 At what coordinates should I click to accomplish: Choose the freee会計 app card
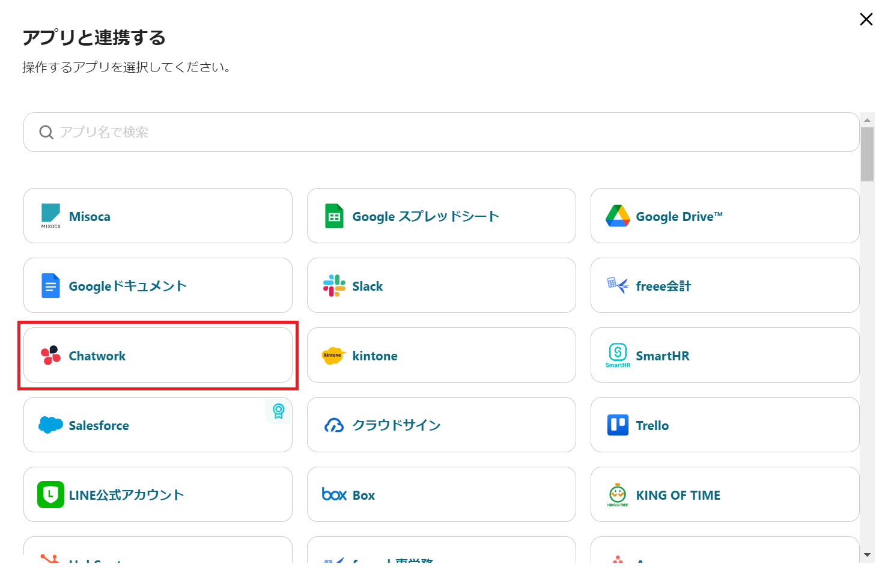click(725, 286)
